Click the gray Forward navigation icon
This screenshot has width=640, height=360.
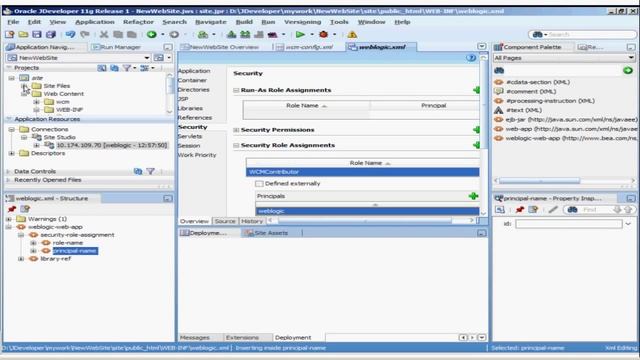(174, 35)
